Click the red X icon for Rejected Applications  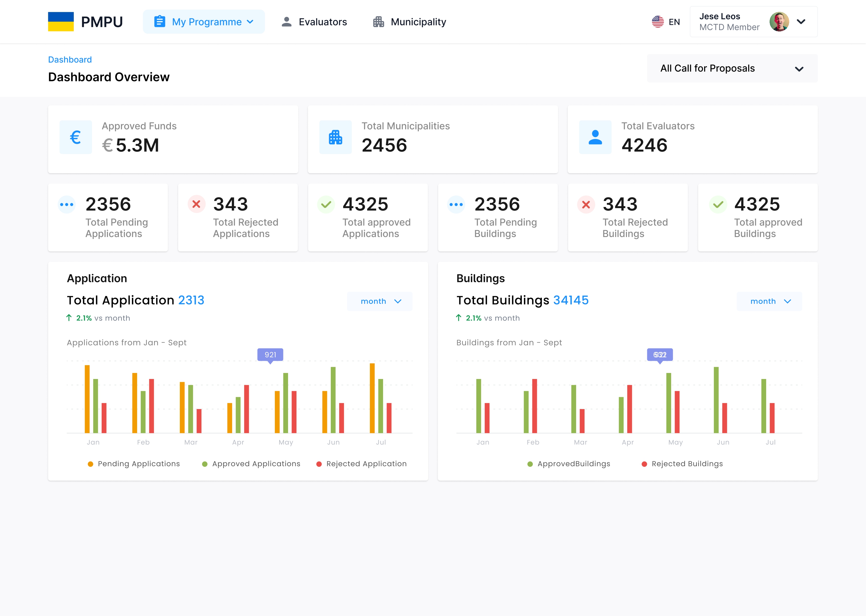coord(197,204)
